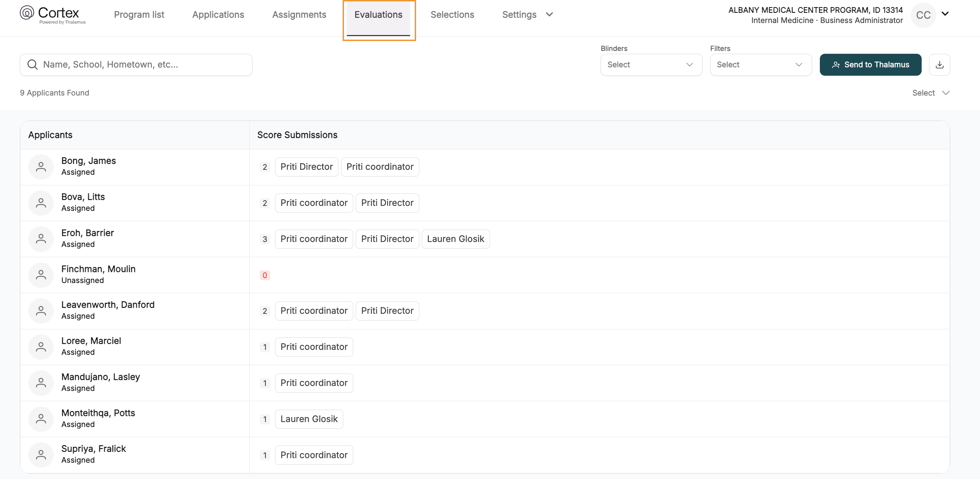
Task: Click applicant name Mandujano, Lasley
Action: pyautogui.click(x=100, y=377)
